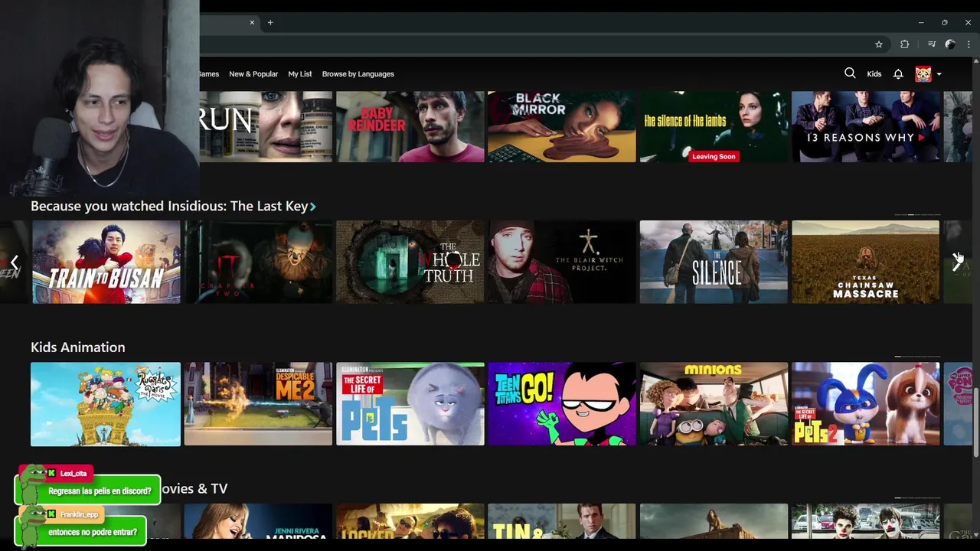Click Lexi_cita's chat message overlay
The image size is (980, 551).
[87, 485]
